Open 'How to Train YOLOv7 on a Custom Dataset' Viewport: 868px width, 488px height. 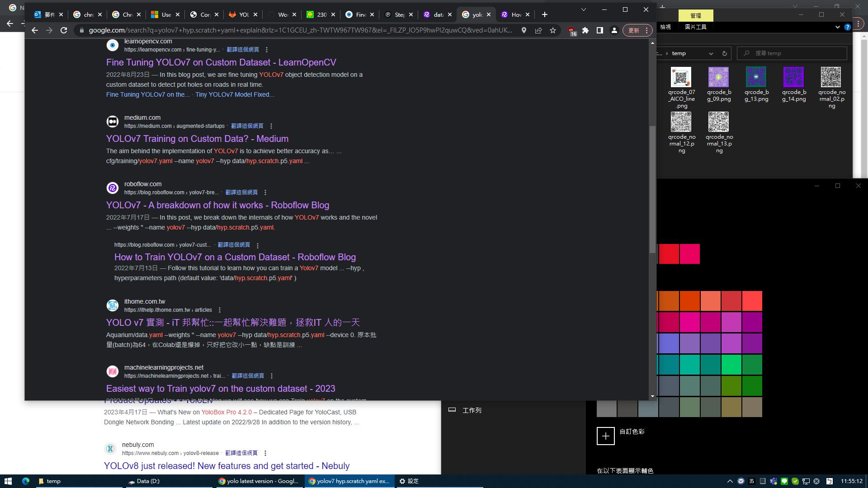point(235,257)
